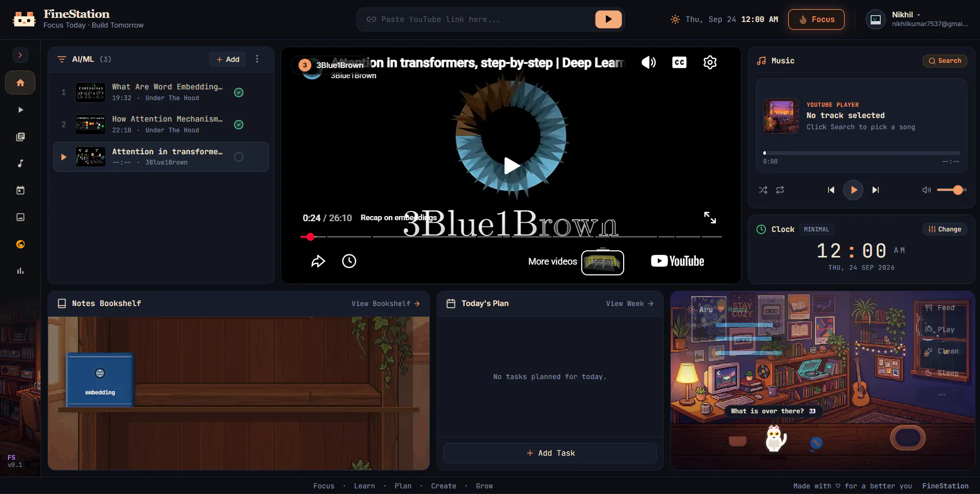Click the white cat pet character
The image size is (980, 494).
[775, 438]
